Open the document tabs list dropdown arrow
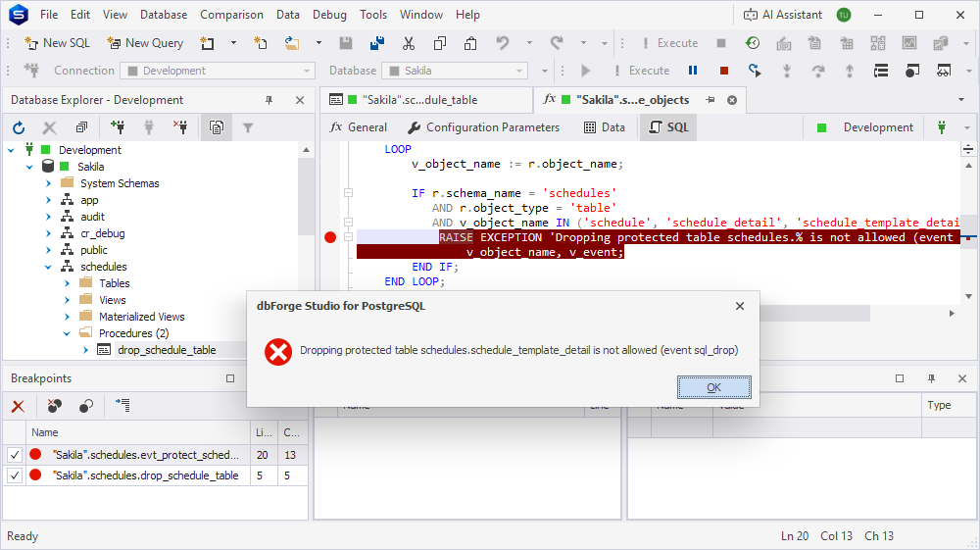The width and height of the screenshot is (980, 550). click(961, 100)
